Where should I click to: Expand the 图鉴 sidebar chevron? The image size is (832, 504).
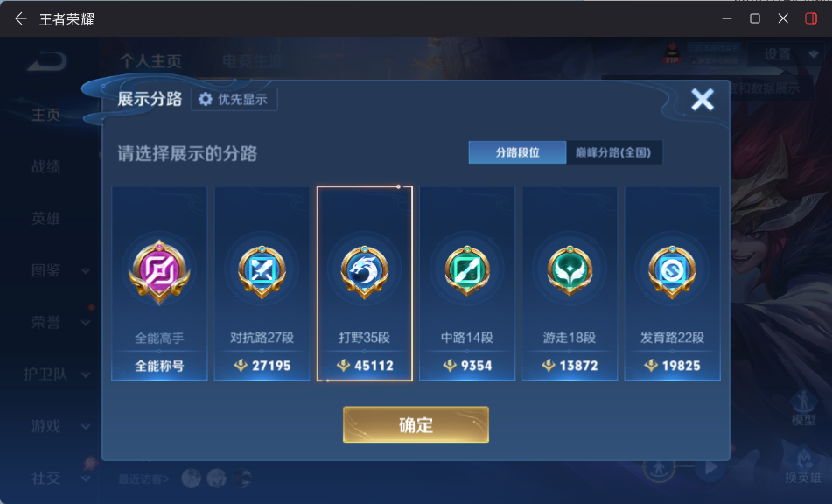[x=86, y=271]
